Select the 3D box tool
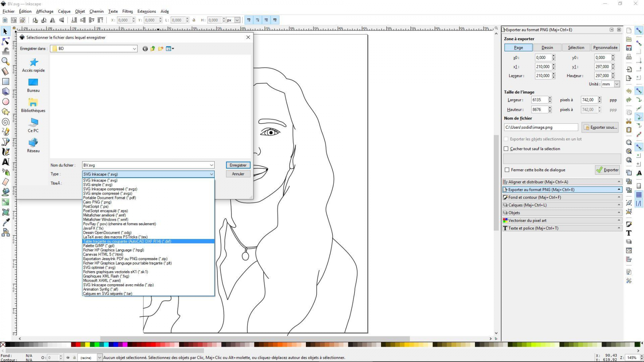The height and width of the screenshot is (362, 644). (x=5, y=92)
